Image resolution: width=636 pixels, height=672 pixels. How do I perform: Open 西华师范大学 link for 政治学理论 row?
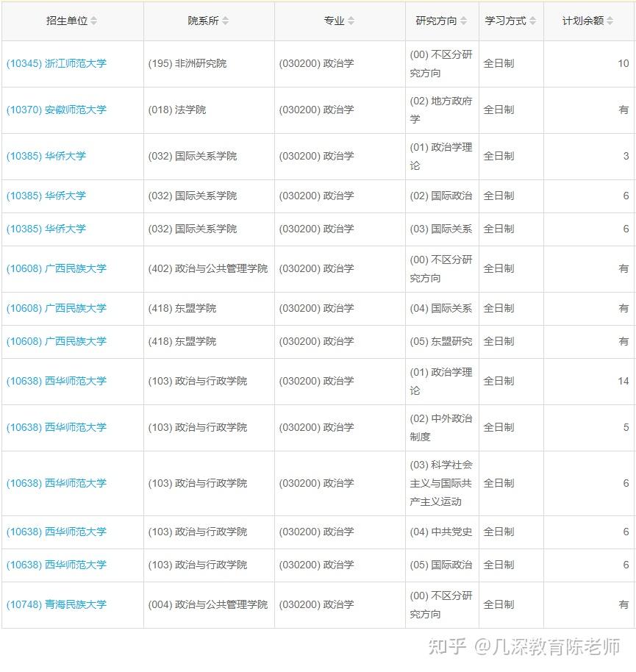56,381
